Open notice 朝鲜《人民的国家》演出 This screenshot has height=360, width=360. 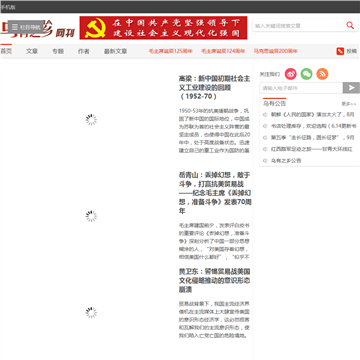[x=313, y=114]
